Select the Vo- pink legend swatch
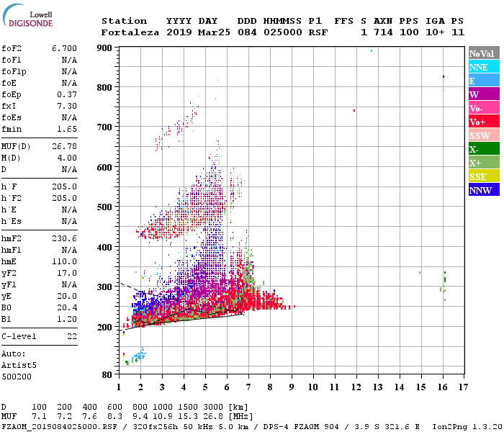Viewport: 504px width, 432px height. click(x=484, y=108)
